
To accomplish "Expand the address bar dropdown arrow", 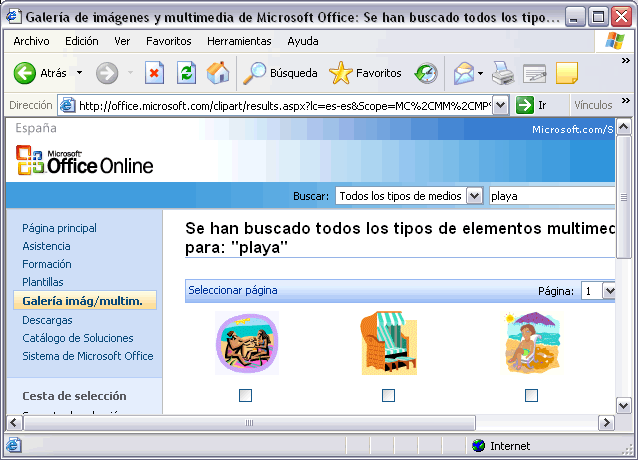I will (x=526, y=105).
